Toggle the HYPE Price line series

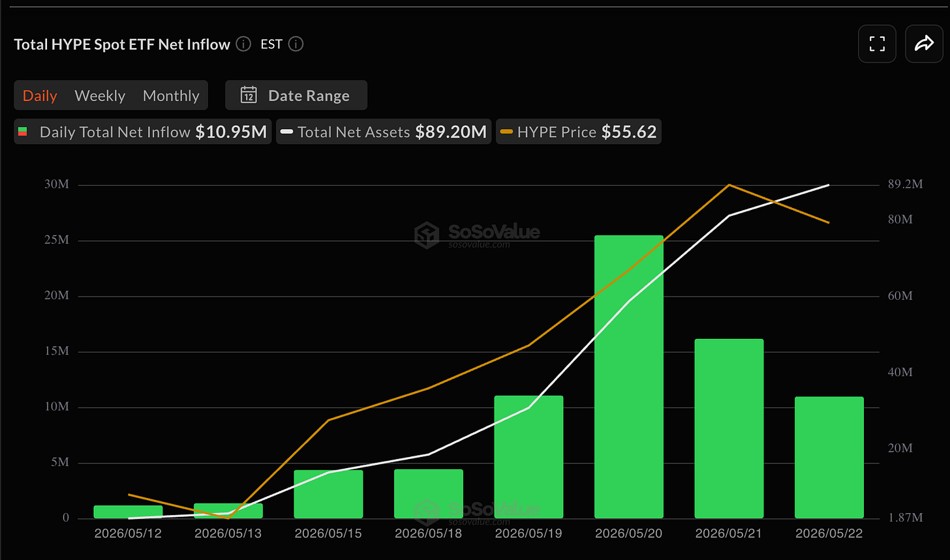579,132
